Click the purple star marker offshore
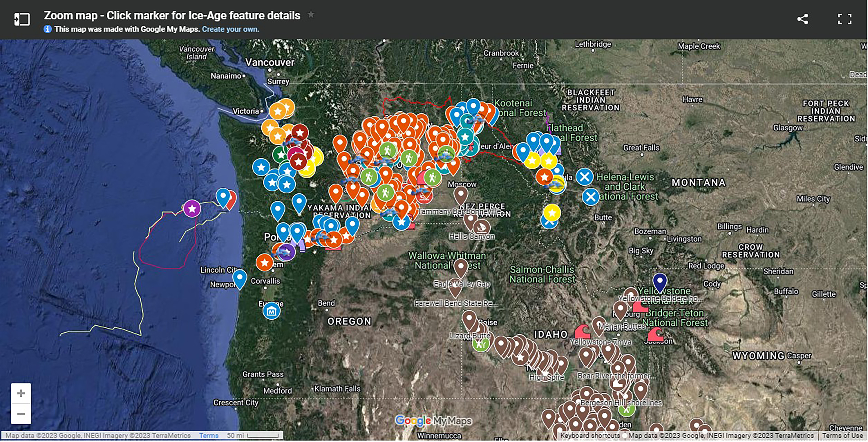This screenshot has width=868, height=442. point(192,209)
